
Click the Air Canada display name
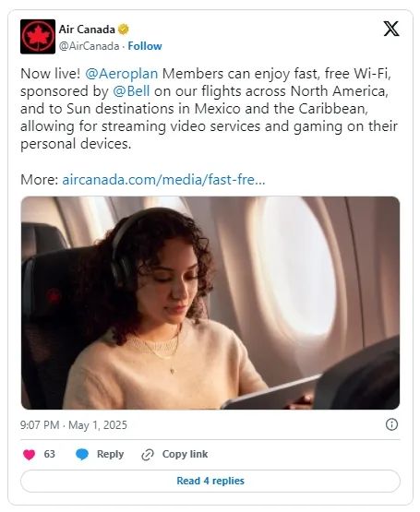87,30
